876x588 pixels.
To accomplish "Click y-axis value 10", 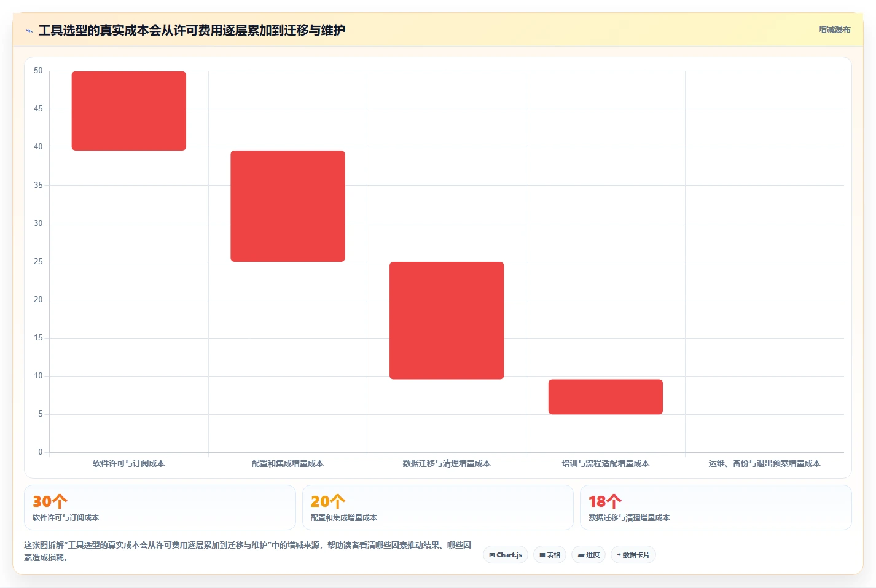I will tap(38, 376).
